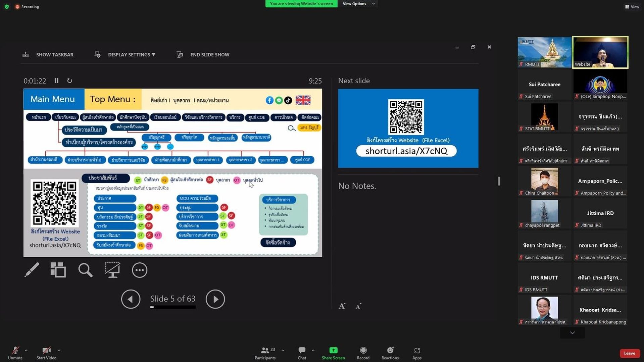The width and height of the screenshot is (644, 362).
Task: Click the green 'You are viewing Website's screen' banner
Action: [x=301, y=4]
